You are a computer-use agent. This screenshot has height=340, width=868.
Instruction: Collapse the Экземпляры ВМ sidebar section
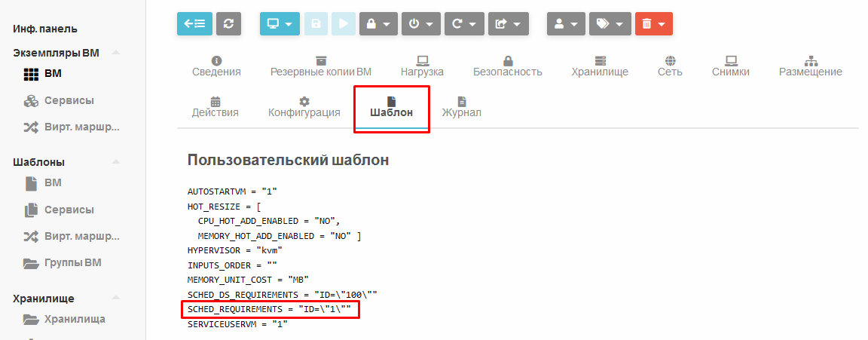116,54
